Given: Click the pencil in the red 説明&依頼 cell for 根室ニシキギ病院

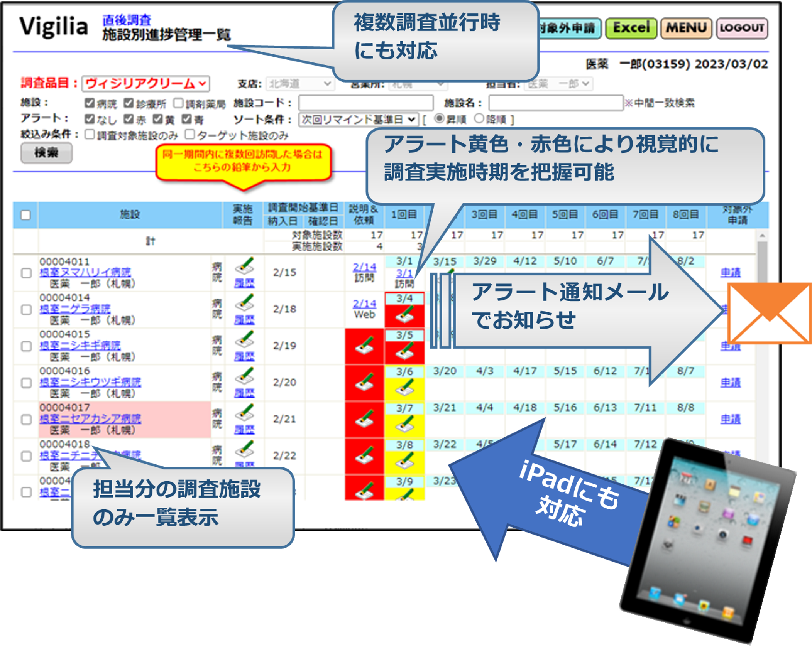Looking at the screenshot, I should coord(364,344).
